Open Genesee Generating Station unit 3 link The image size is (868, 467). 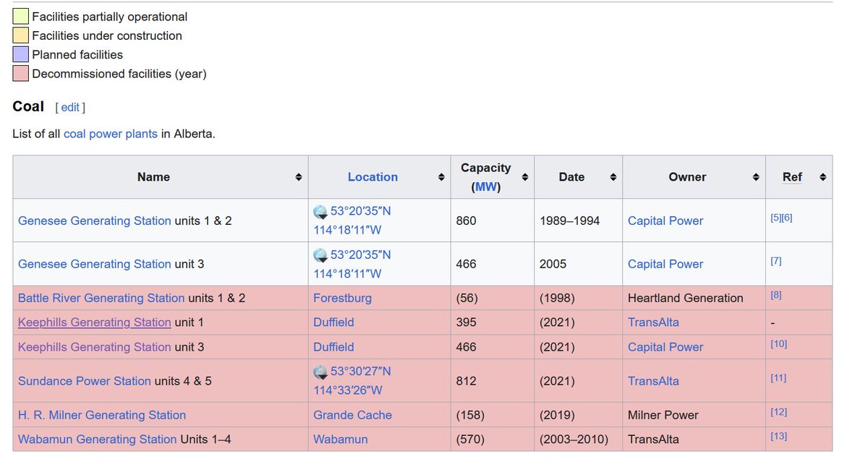tap(95, 264)
